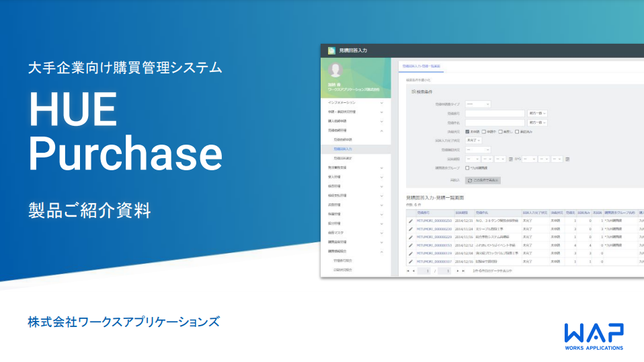Click the 見積回答入力-見積一覧画面 section heading

[x=435, y=198]
